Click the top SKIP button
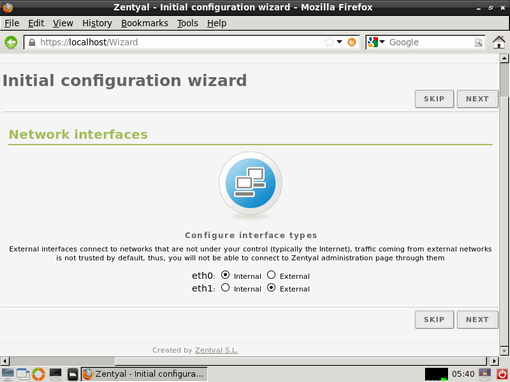 coord(434,99)
